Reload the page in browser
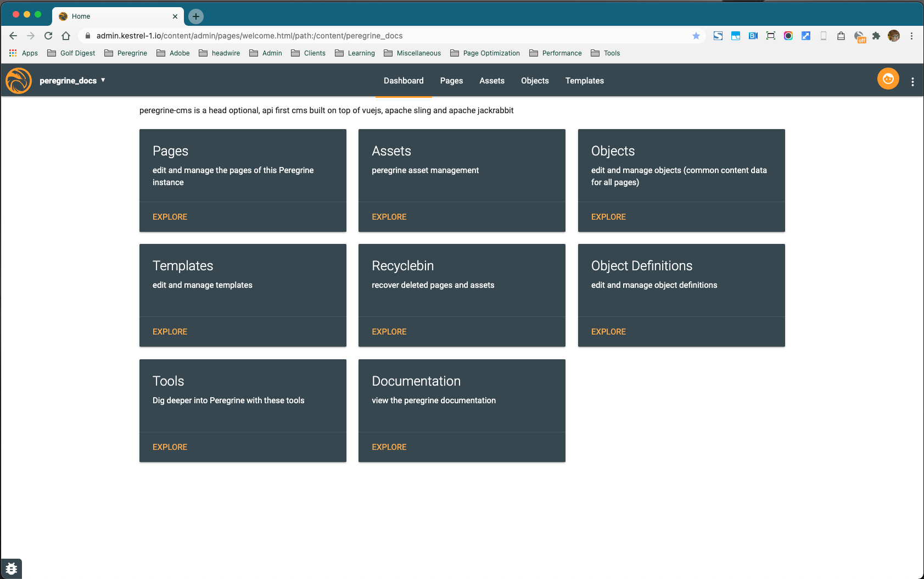 point(48,36)
